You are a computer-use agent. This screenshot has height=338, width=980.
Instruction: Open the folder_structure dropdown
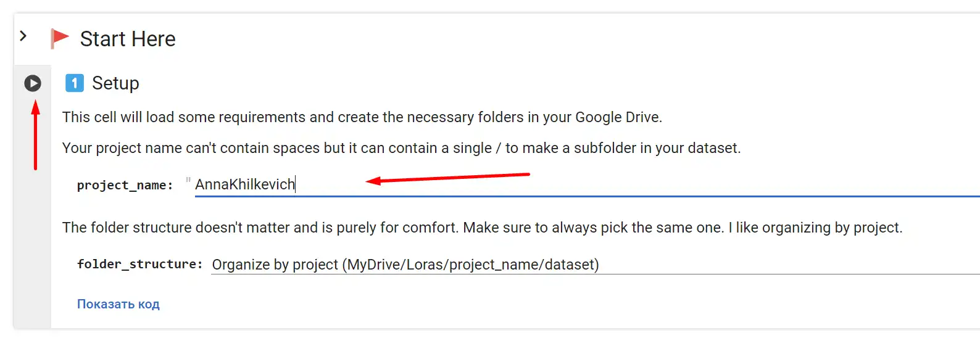pyautogui.click(x=595, y=265)
